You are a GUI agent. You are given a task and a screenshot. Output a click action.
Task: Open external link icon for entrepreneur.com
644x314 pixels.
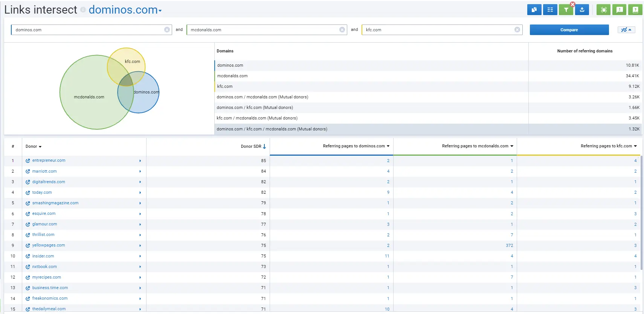coord(28,161)
